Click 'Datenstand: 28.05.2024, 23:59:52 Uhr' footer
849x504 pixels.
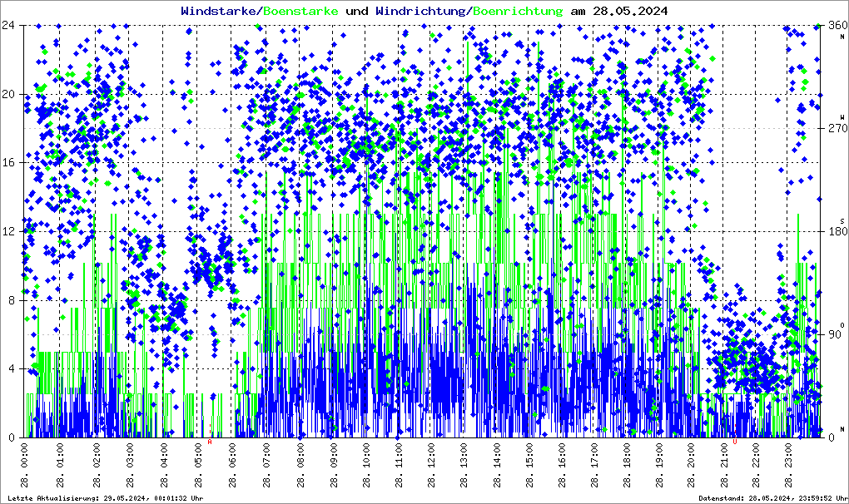[x=772, y=498]
